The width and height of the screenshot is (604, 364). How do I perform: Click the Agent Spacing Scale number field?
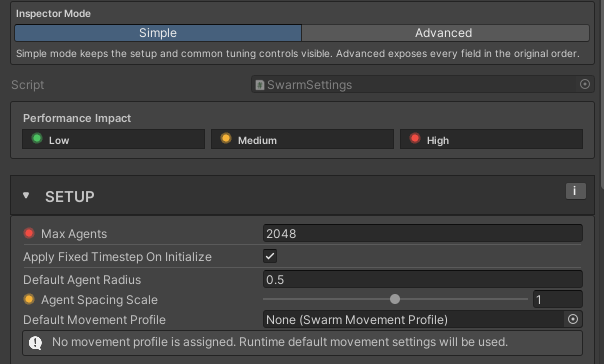[x=557, y=299]
